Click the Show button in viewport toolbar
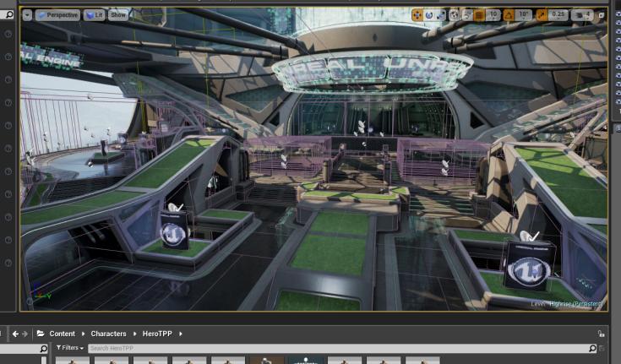 (118, 15)
